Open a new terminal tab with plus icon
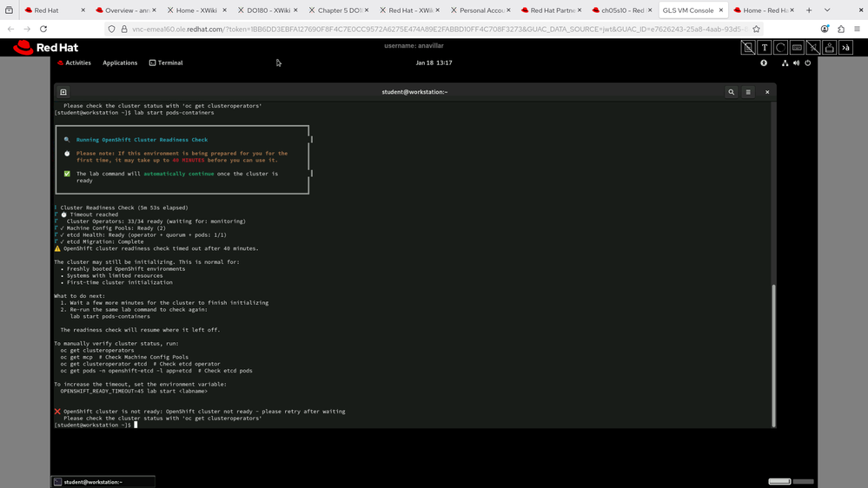 (x=63, y=92)
